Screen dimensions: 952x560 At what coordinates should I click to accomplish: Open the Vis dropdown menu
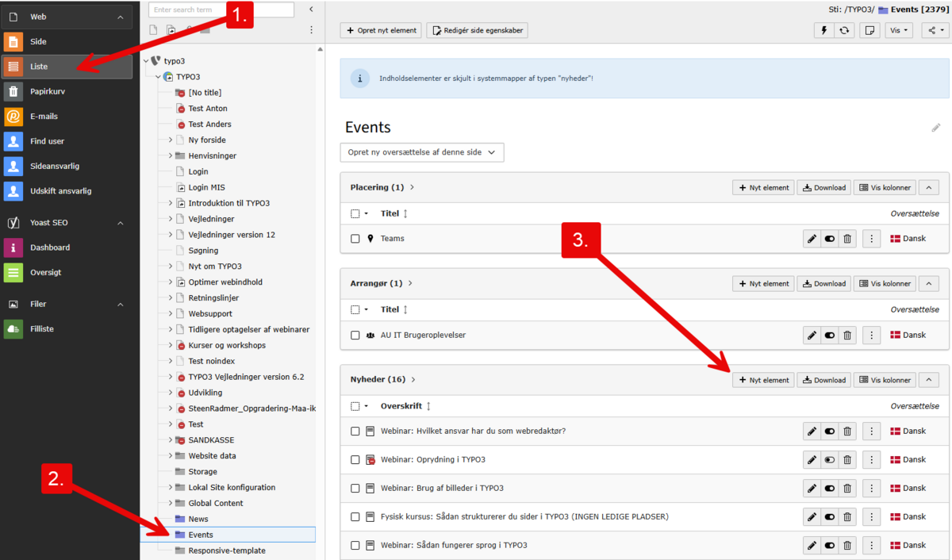(x=899, y=30)
